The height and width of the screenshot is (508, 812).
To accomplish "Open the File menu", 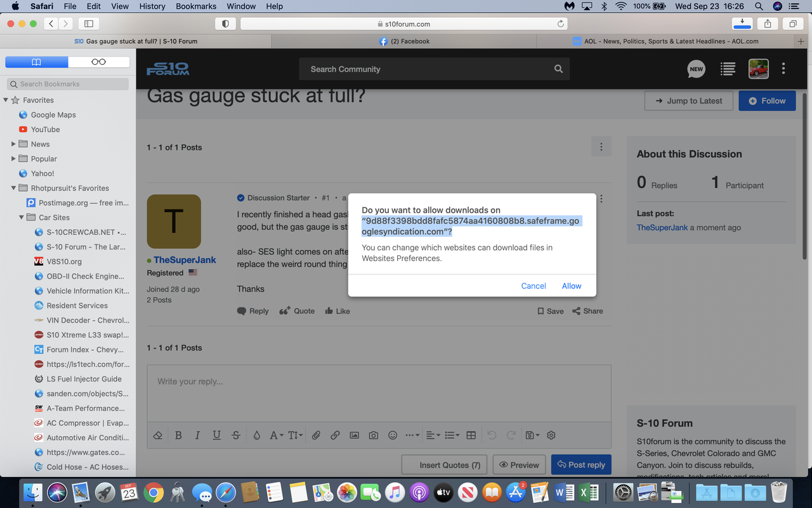I will click(x=70, y=6).
